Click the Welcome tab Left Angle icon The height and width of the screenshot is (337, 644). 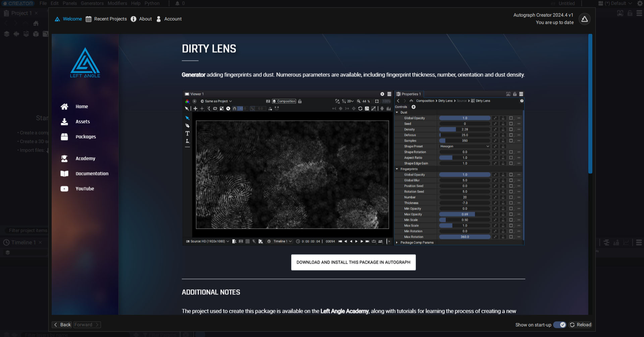point(57,19)
